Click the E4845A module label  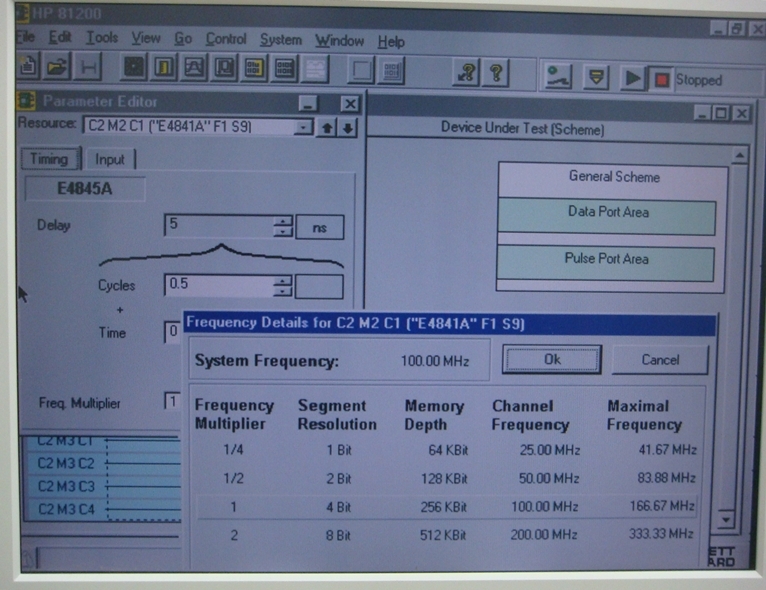coord(85,189)
